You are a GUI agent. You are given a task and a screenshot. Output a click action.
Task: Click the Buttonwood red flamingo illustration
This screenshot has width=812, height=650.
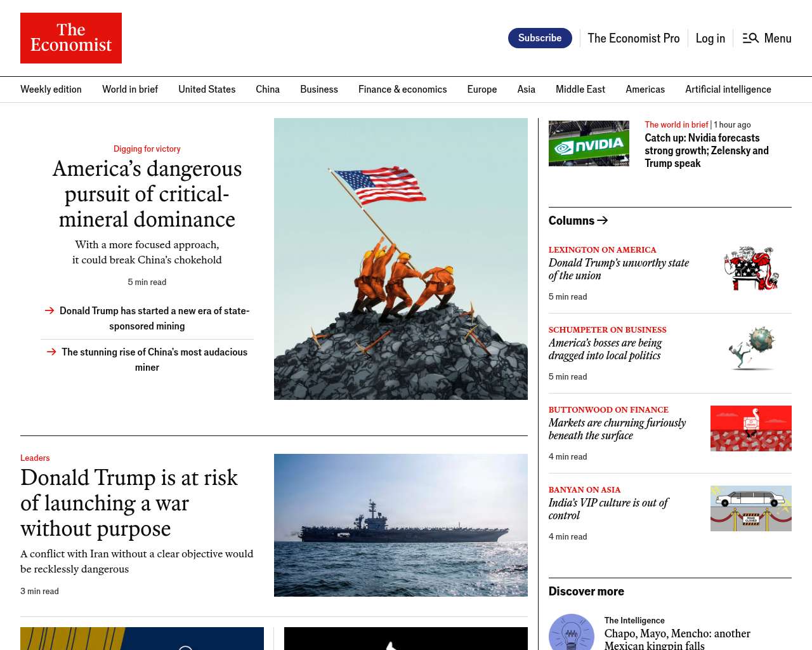point(751,428)
